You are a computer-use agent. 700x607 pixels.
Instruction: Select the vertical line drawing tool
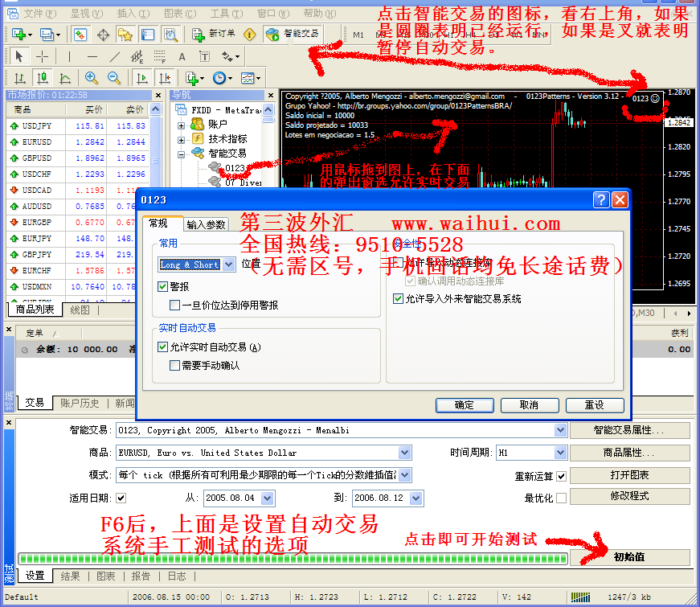tap(69, 56)
